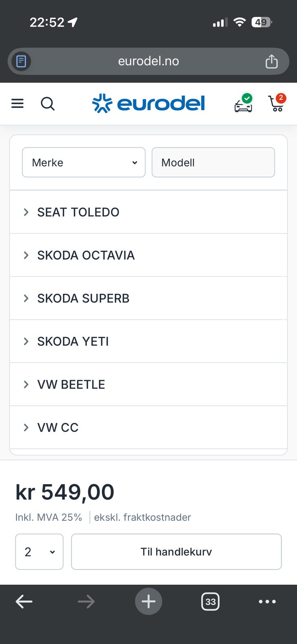Open the Merke brand dropdown
The width and height of the screenshot is (297, 644).
[84, 163]
